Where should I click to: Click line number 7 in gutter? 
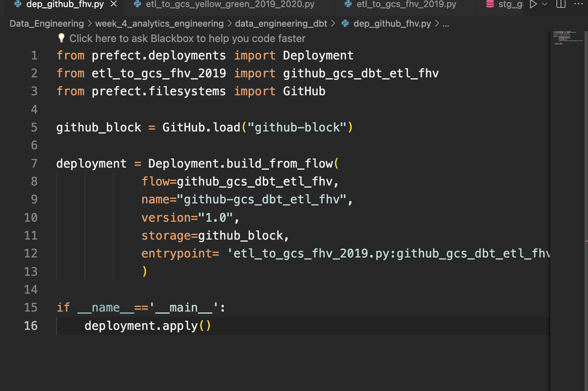coord(34,163)
